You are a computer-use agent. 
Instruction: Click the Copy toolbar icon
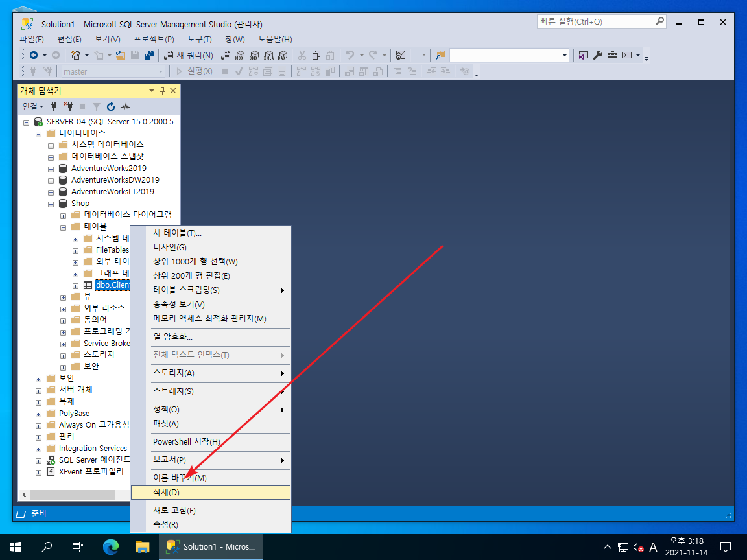tap(316, 55)
